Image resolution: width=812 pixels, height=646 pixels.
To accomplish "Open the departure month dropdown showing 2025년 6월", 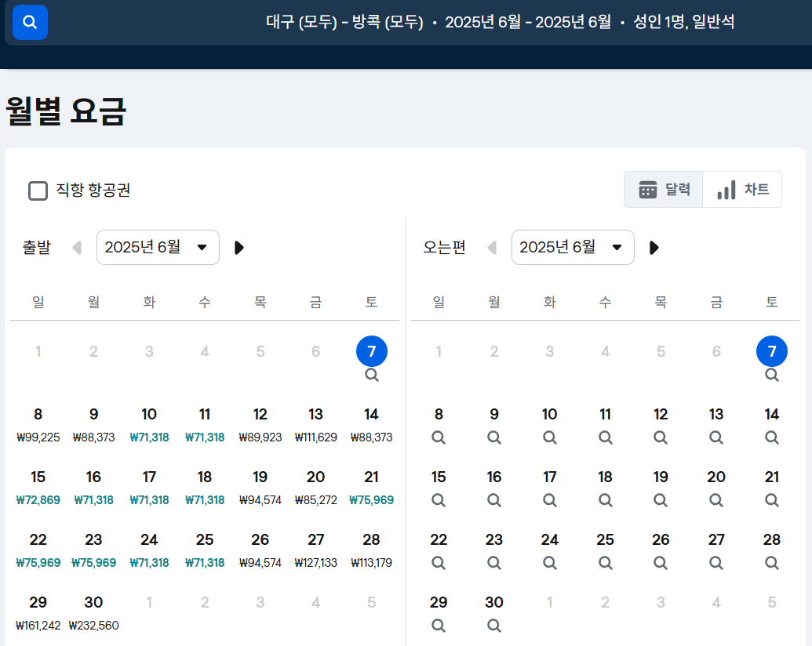I will click(x=158, y=247).
